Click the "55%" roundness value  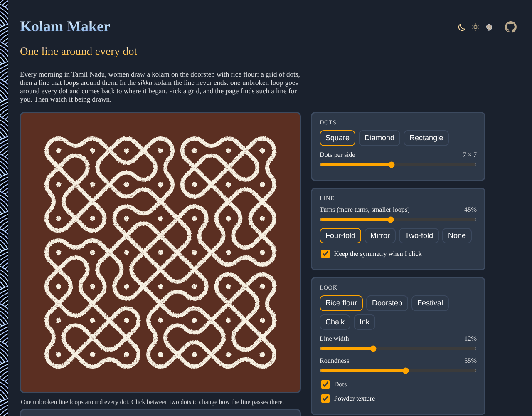[470, 361]
